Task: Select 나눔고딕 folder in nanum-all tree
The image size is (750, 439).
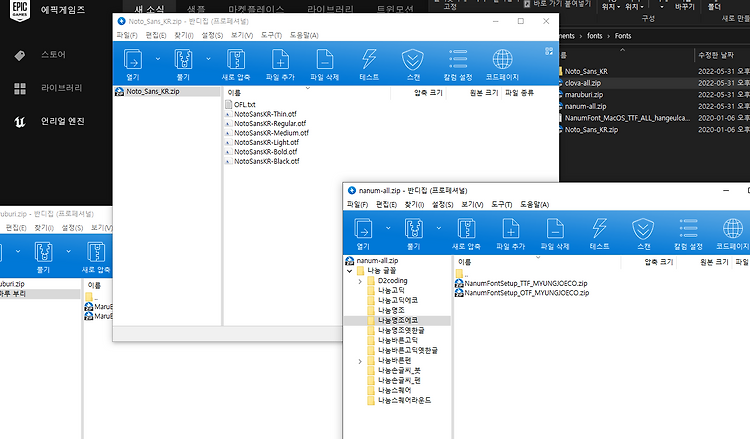Action: click(391, 290)
